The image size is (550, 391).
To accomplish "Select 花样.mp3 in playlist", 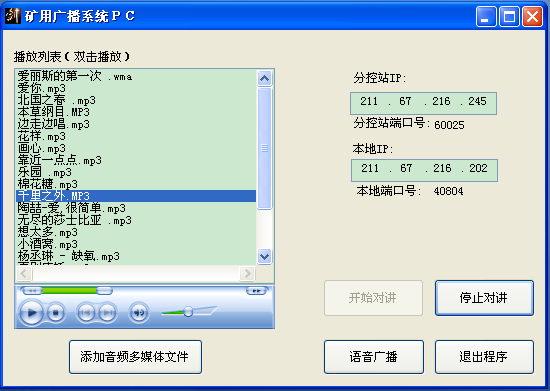I will point(136,136).
